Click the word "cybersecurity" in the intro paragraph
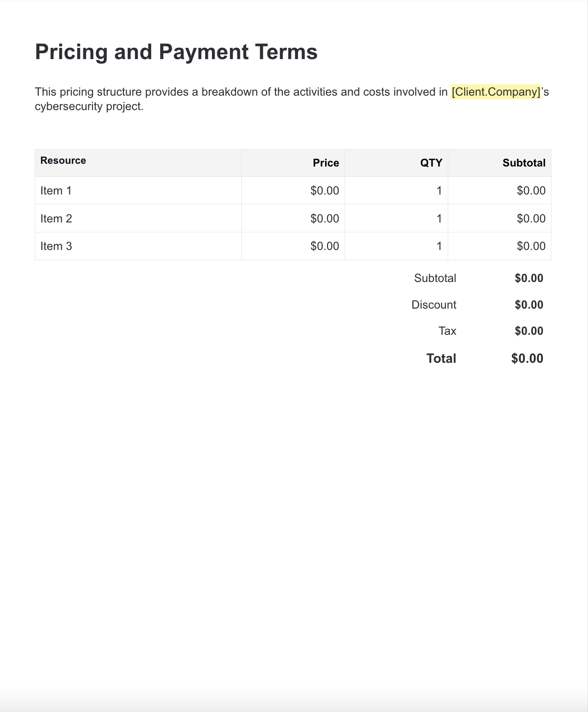The image size is (588, 712). pyautogui.click(x=69, y=107)
